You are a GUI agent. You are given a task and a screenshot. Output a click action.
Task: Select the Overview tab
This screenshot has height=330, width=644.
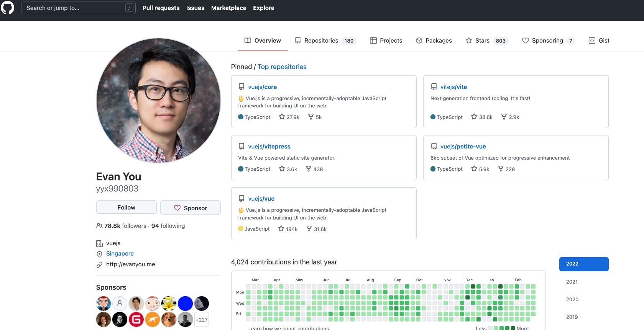point(263,41)
